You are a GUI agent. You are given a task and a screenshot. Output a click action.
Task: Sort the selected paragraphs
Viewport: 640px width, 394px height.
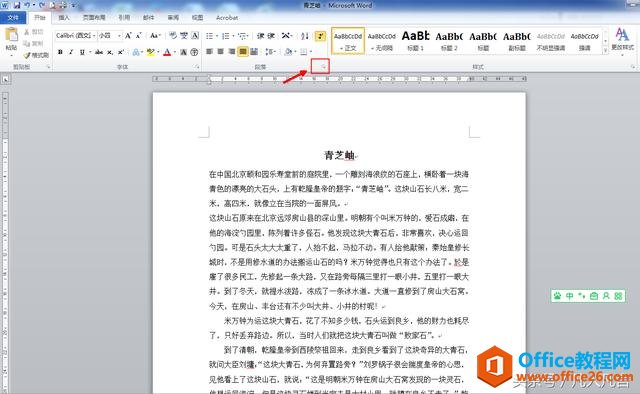point(305,36)
